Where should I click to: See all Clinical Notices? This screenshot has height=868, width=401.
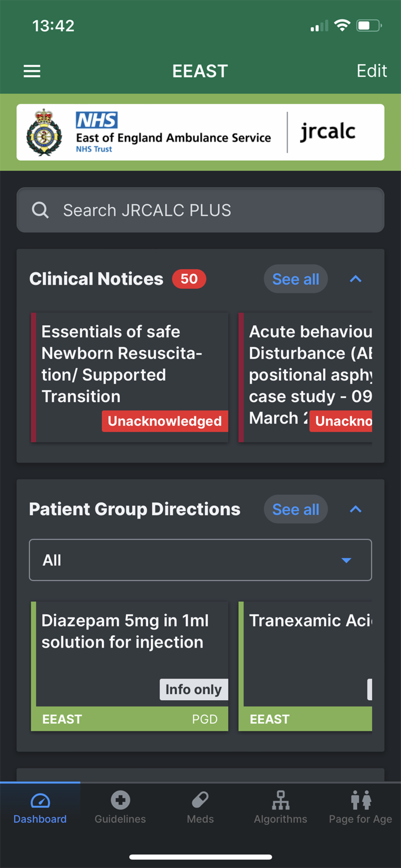296,279
